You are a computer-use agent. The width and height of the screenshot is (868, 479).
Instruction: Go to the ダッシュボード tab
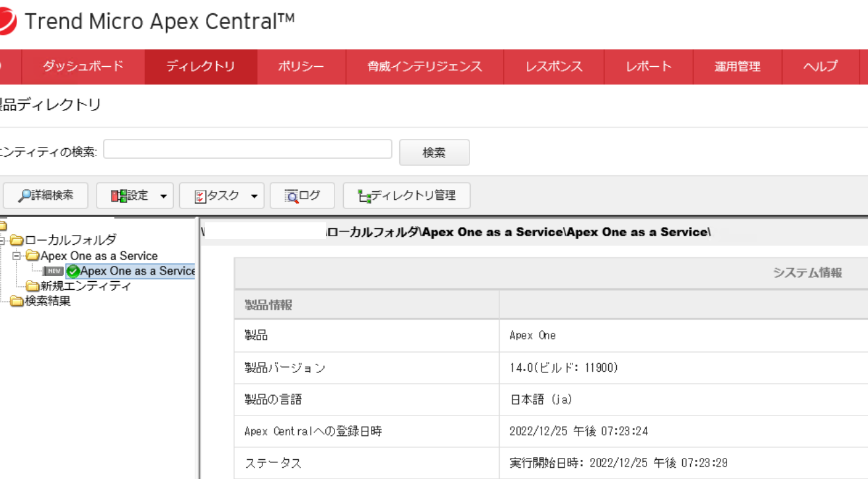pos(83,66)
